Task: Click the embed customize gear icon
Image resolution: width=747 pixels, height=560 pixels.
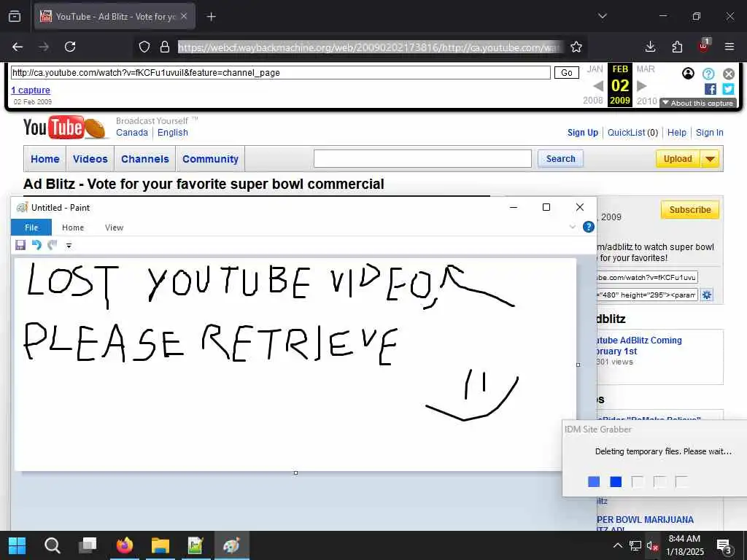Action: (706, 295)
